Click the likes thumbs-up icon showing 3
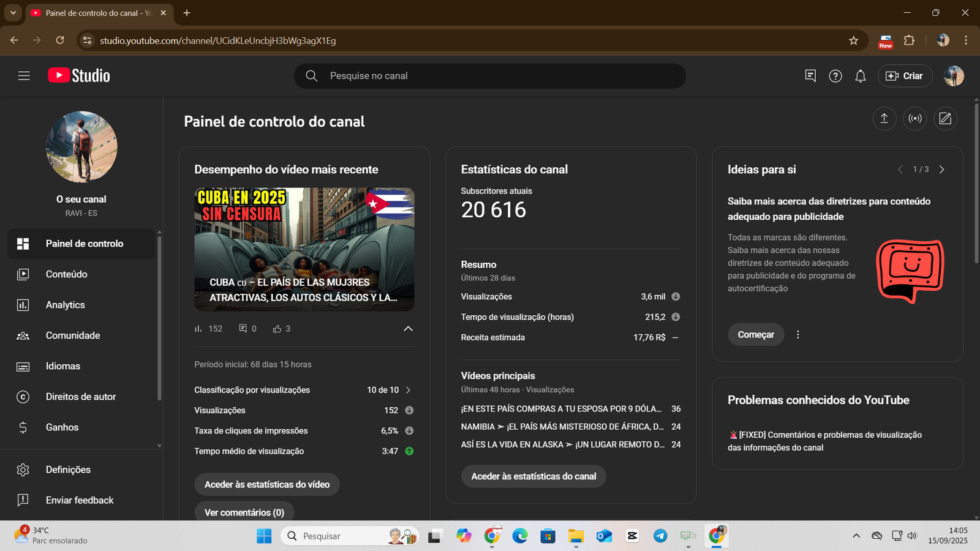 pyautogui.click(x=277, y=329)
